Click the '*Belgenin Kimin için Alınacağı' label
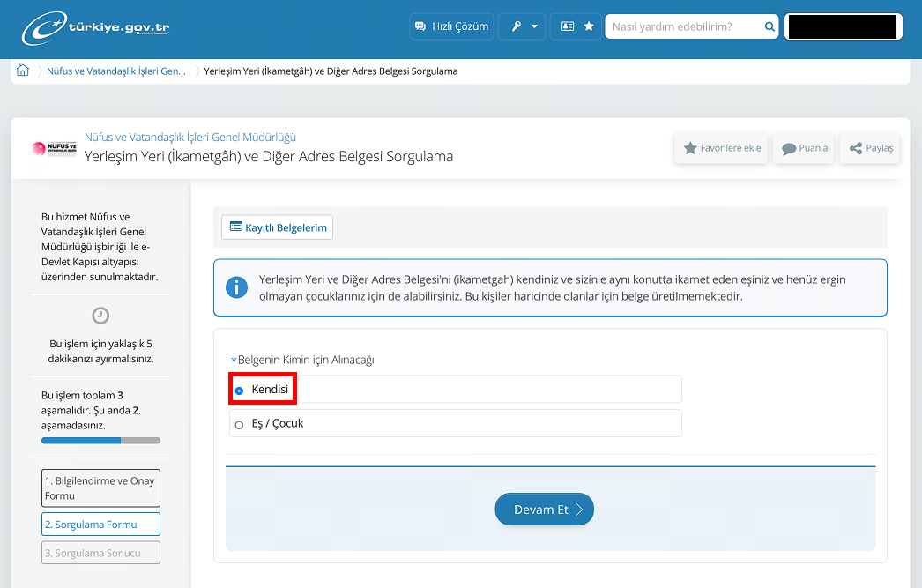The width and height of the screenshot is (922, 588). [x=303, y=360]
